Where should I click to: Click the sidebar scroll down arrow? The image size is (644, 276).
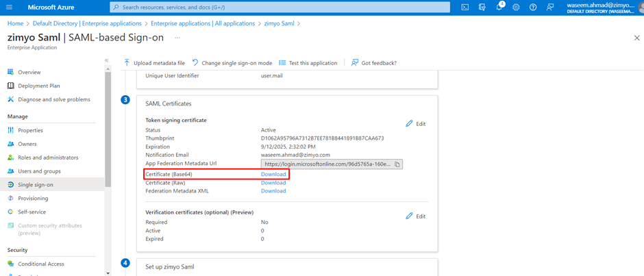[108, 273]
